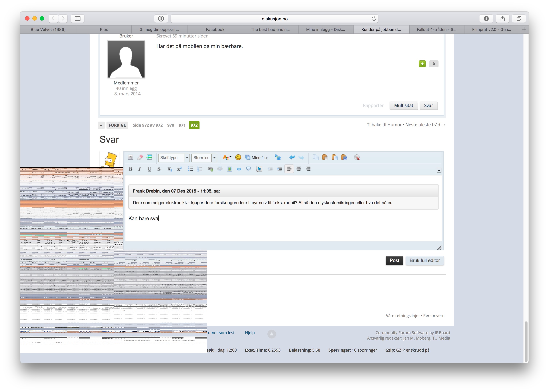This screenshot has width=549, height=392.
Task: Click the Multisitat button
Action: pyautogui.click(x=403, y=106)
